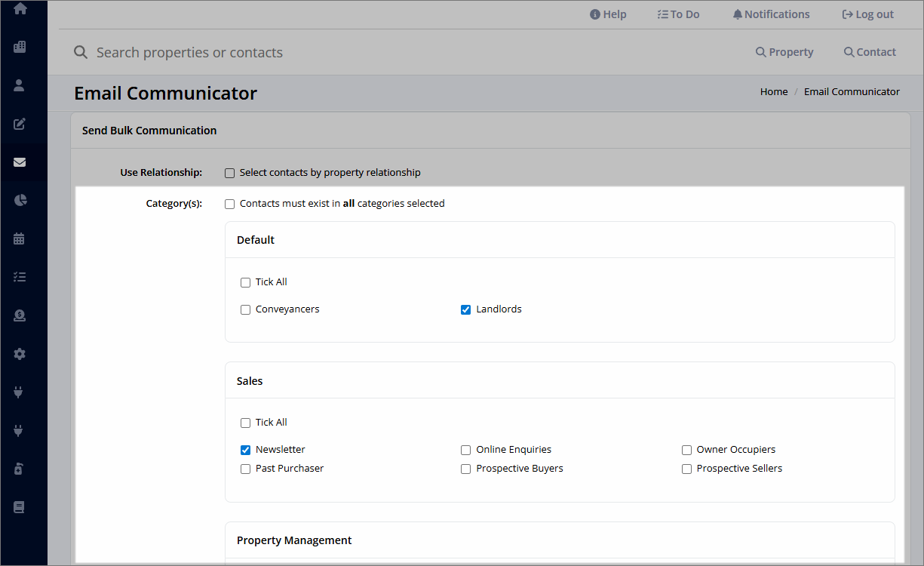Open the contacts person icon in sidebar
The image size is (924, 566).
pos(20,85)
